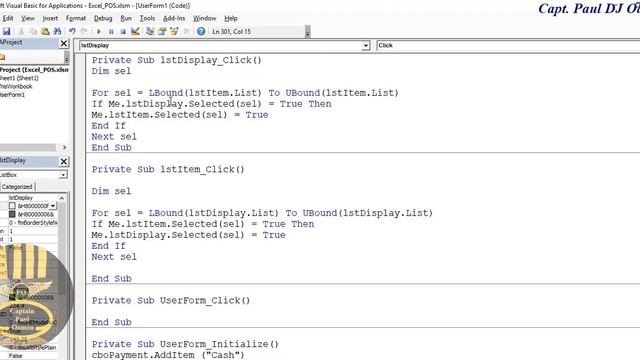Click 'For sel = LBound(lstDisplay.List)' line

point(262,213)
